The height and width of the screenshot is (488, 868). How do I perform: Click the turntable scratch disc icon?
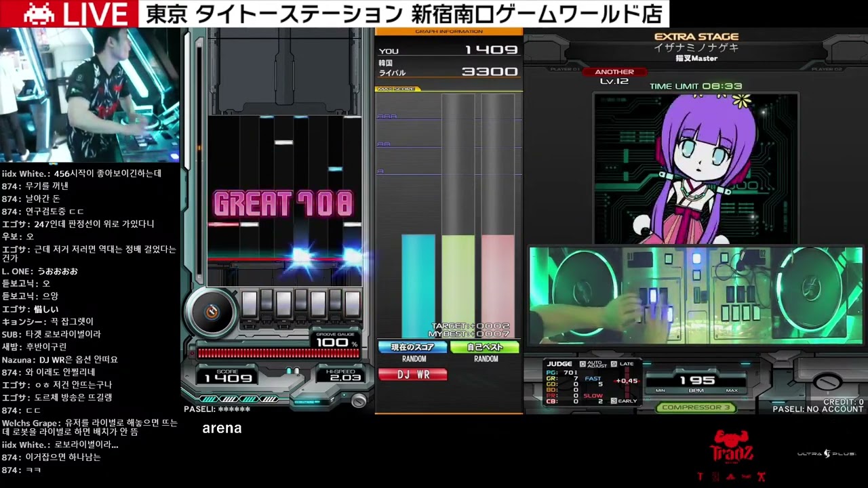(x=212, y=312)
